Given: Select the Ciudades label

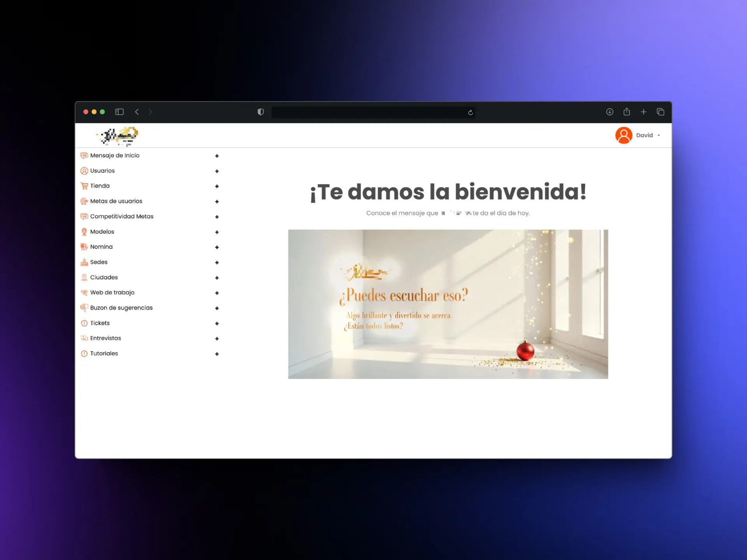Looking at the screenshot, I should (x=104, y=277).
